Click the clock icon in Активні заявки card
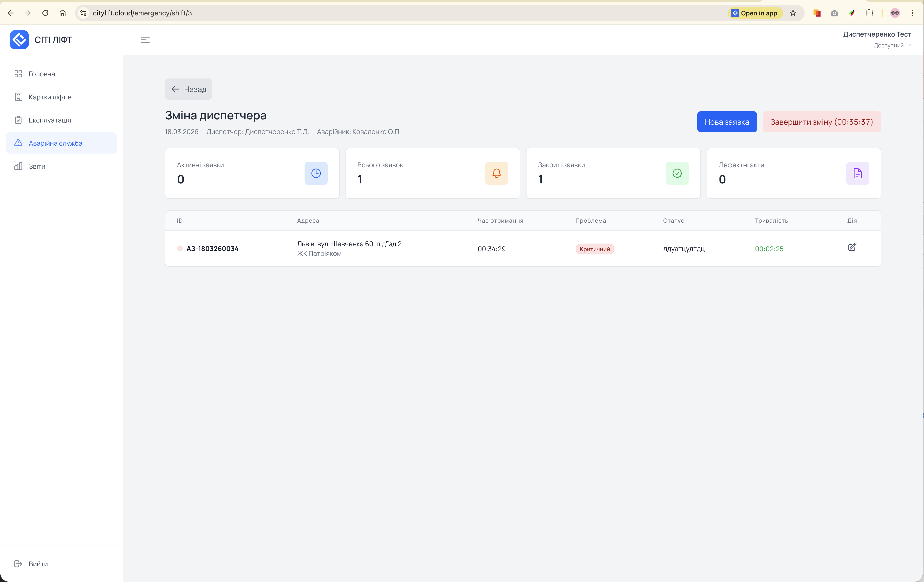This screenshot has height=582, width=924. [x=316, y=173]
